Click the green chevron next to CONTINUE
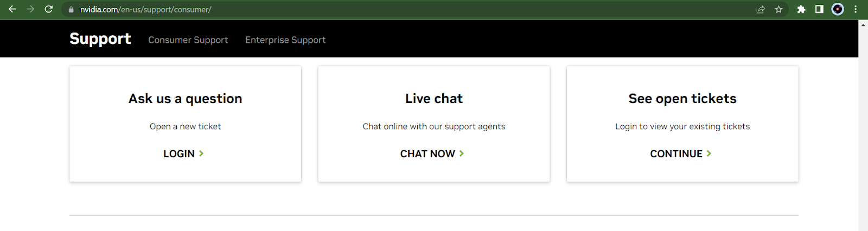The width and height of the screenshot is (868, 231). (x=709, y=153)
